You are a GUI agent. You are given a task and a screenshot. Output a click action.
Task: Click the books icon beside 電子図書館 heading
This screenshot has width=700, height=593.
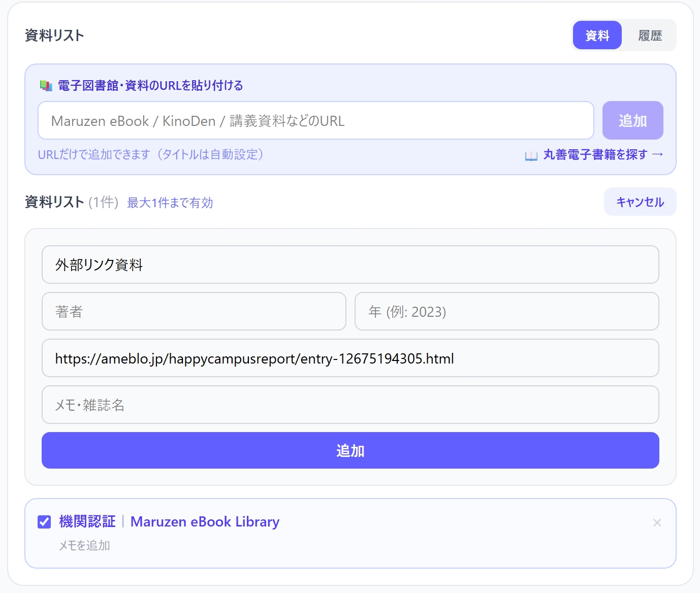tap(46, 86)
